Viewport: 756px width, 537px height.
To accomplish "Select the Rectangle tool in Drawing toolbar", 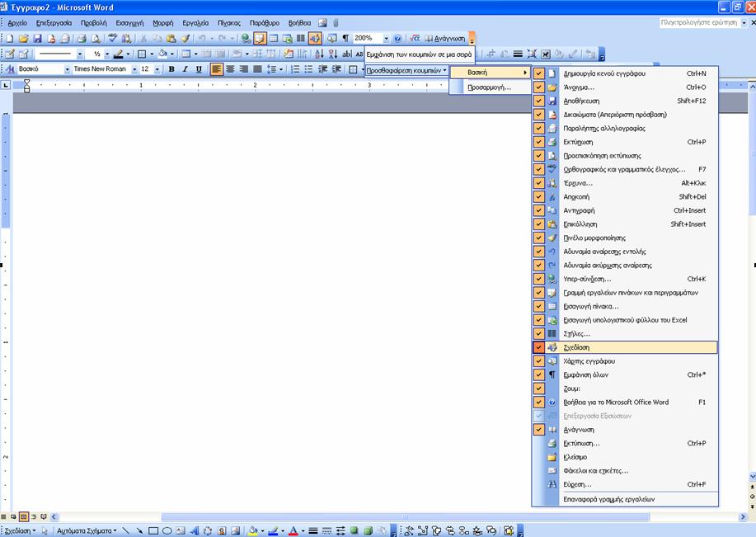I will (153, 530).
